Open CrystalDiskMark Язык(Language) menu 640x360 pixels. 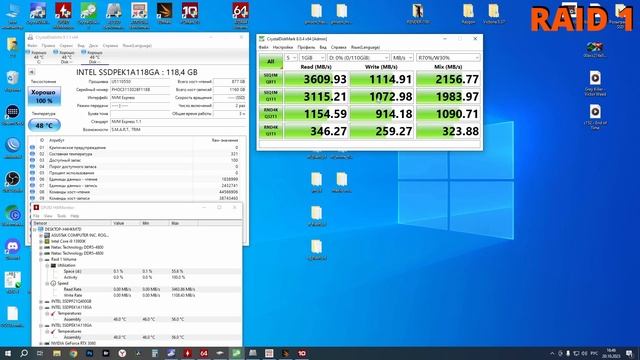pos(365,47)
